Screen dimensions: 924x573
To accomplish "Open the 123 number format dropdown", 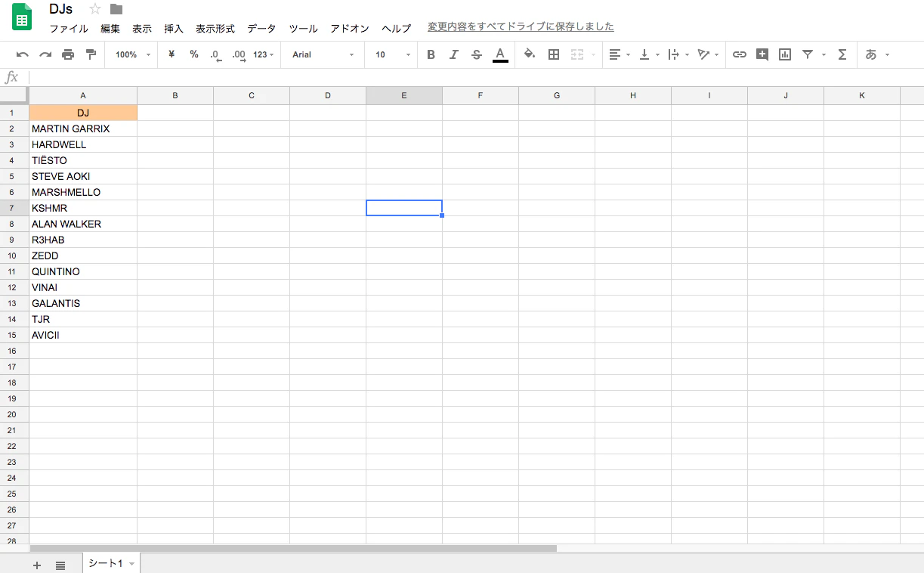I will click(x=264, y=54).
